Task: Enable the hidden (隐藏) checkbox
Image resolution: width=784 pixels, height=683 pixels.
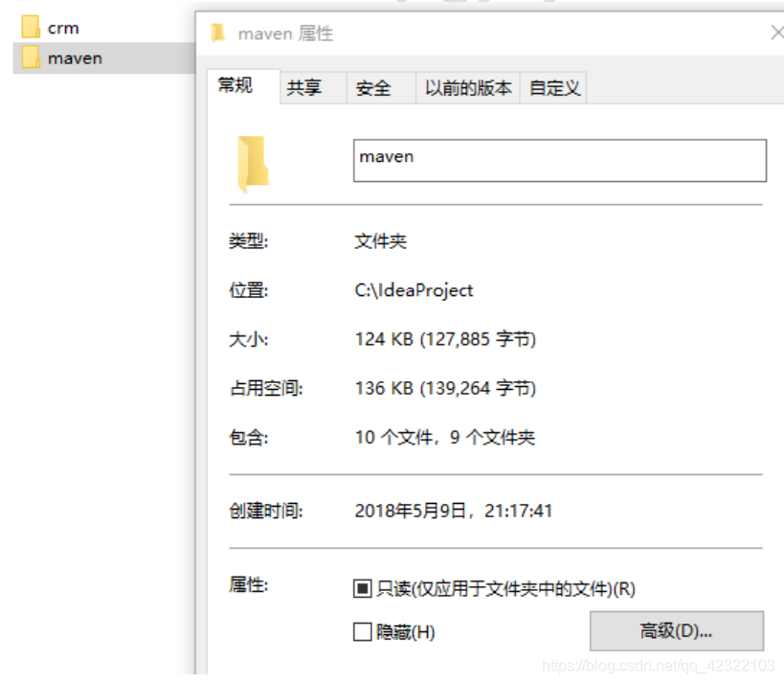Action: pos(362,631)
